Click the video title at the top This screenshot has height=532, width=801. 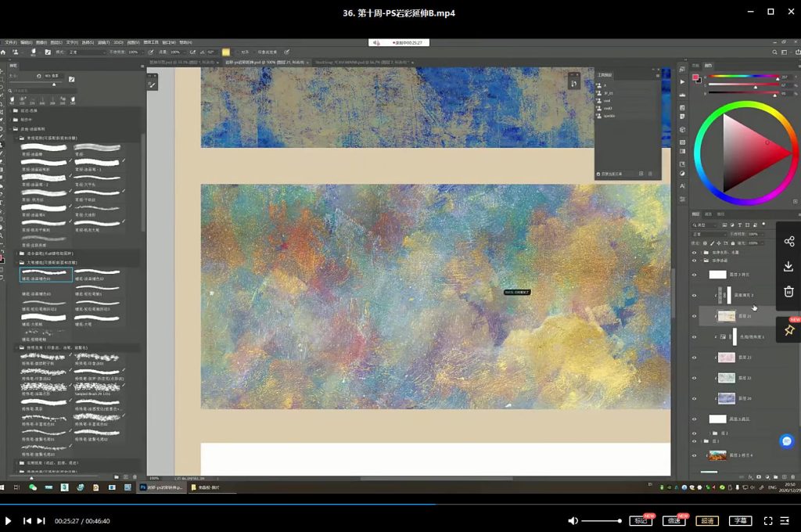coord(399,13)
